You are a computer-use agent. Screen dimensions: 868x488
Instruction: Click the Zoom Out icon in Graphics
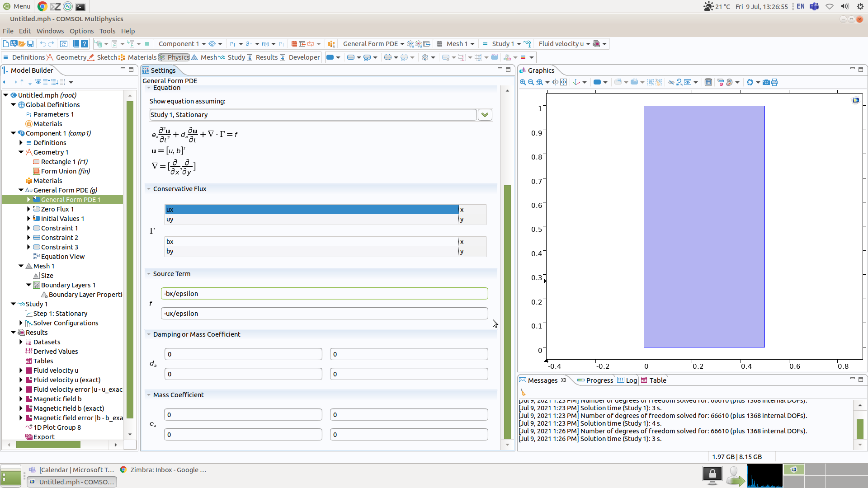click(531, 82)
